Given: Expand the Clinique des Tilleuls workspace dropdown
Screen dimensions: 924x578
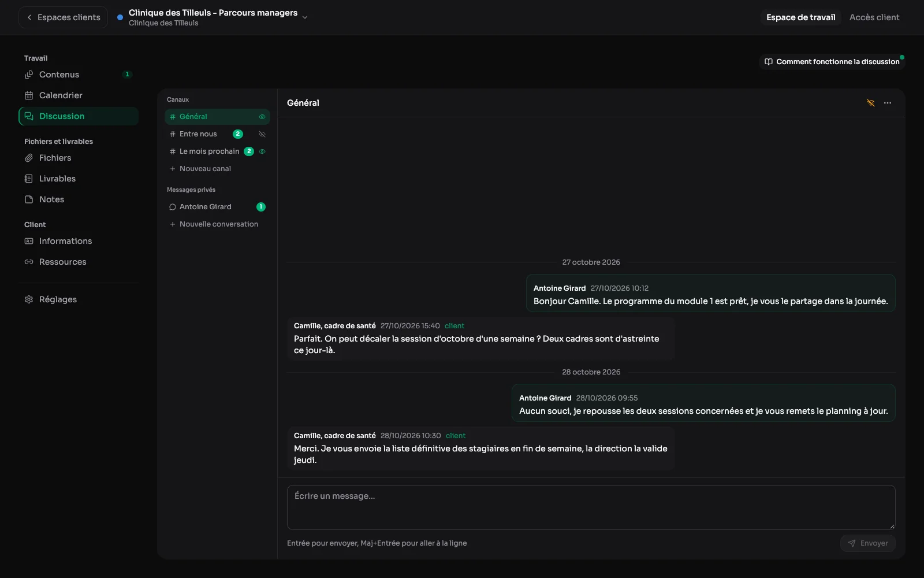Looking at the screenshot, I should tap(305, 17).
